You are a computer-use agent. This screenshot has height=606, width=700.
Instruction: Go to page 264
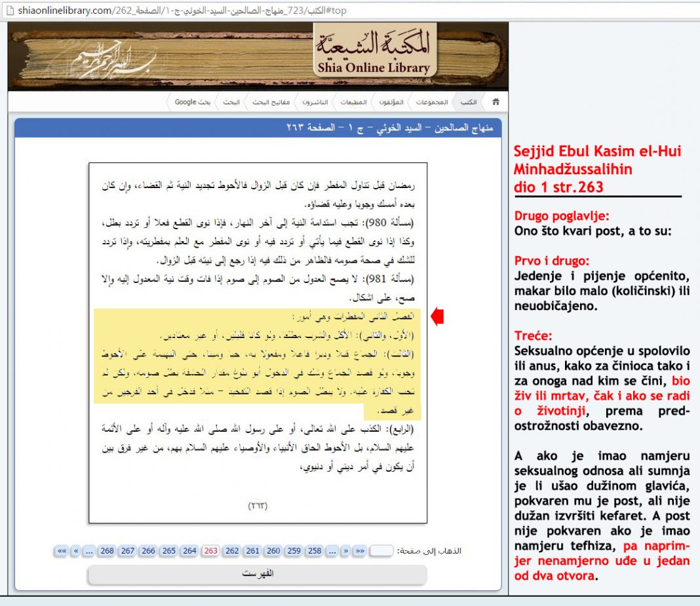click(189, 551)
